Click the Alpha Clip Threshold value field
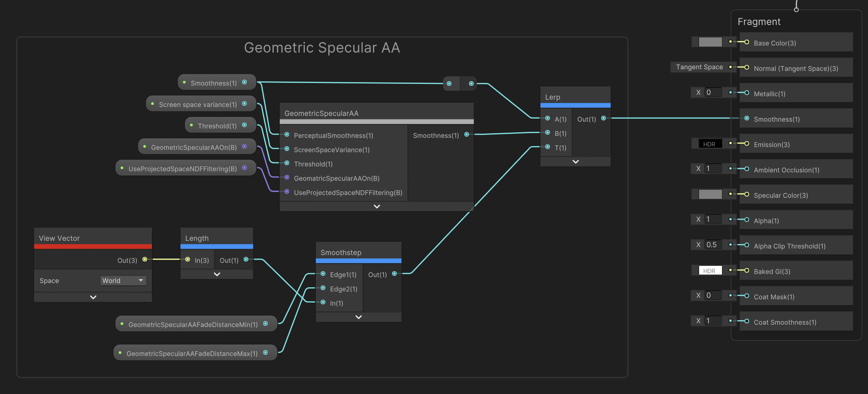This screenshot has height=394, width=868. coord(713,245)
